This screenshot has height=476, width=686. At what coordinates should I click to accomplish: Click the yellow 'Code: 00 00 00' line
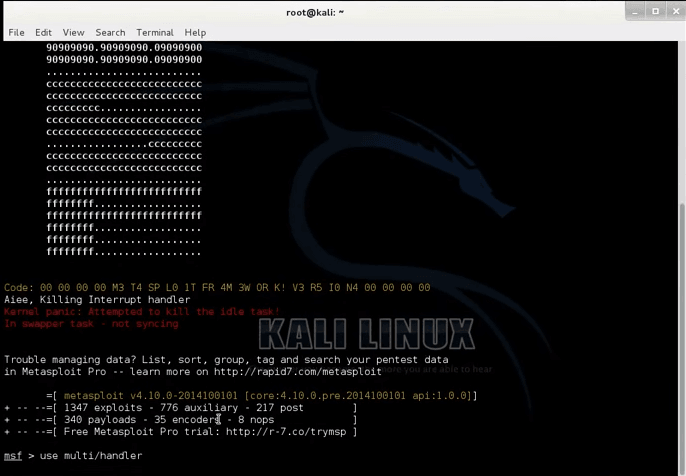[217, 287]
